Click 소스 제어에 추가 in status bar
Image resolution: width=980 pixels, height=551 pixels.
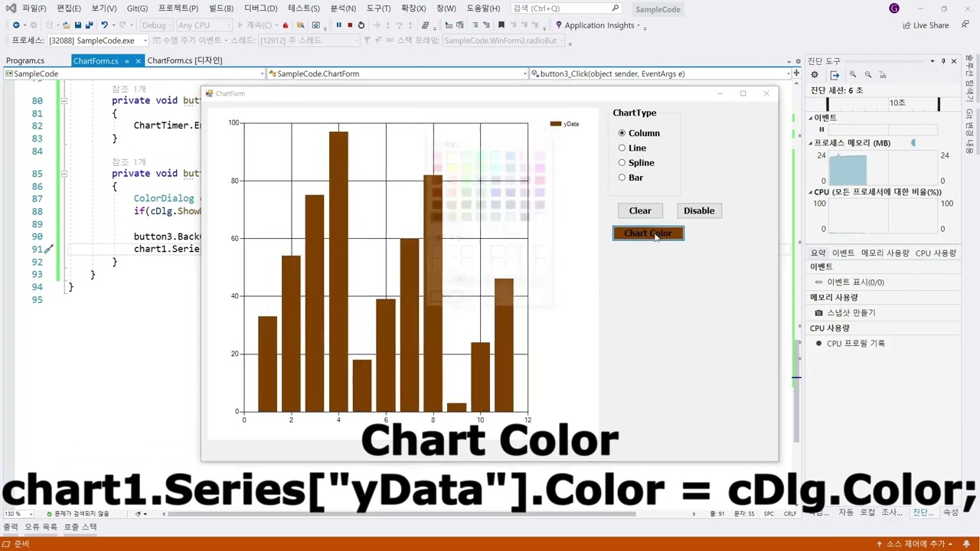[x=915, y=544]
